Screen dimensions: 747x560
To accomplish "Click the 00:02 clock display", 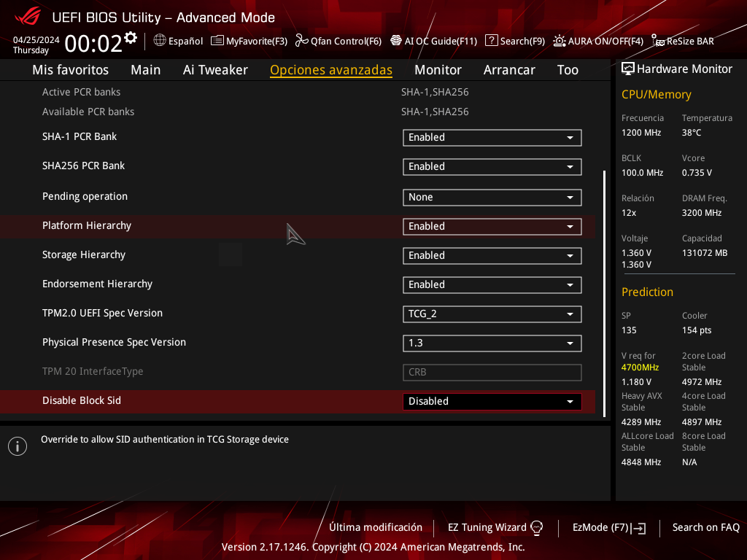I will coord(93,43).
